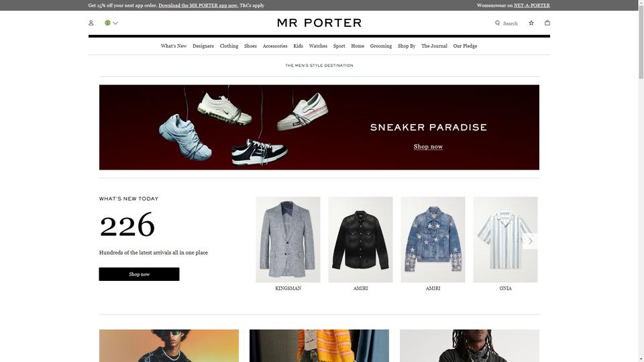Open the Designers menu
Image resolution: width=644 pixels, height=362 pixels.
pos(203,46)
